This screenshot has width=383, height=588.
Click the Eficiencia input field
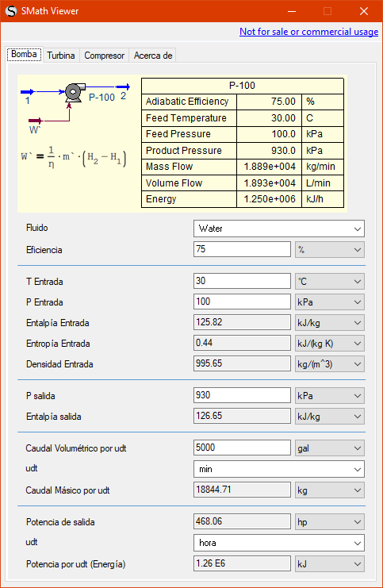[242, 249]
